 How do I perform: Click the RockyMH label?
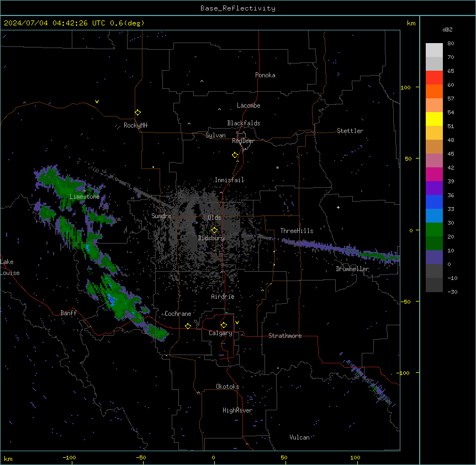click(x=135, y=125)
